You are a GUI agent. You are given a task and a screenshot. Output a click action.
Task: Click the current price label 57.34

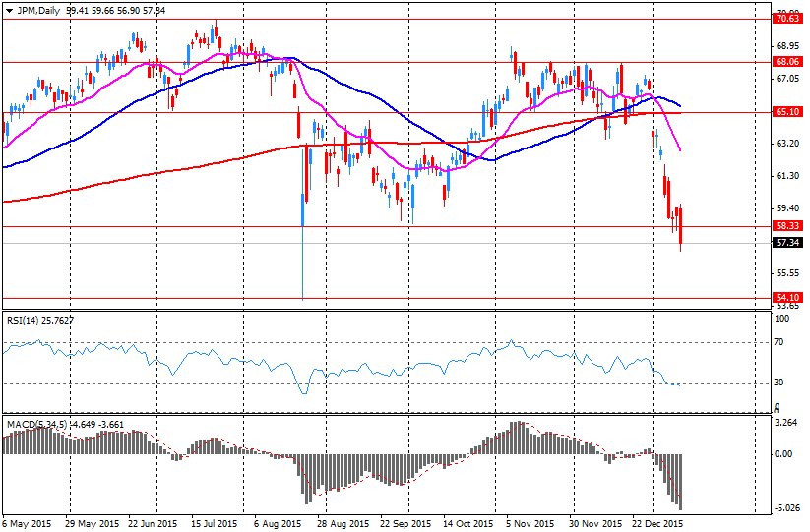click(787, 243)
